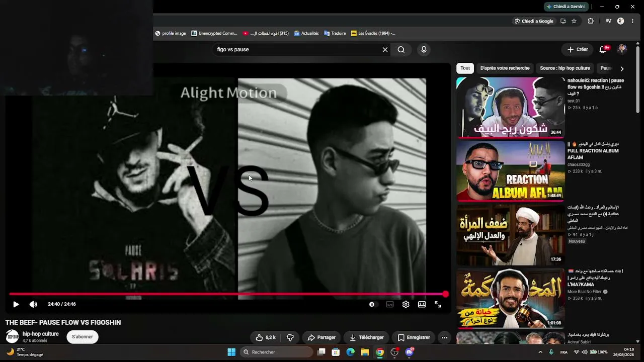Viewport: 644px width, 362px height.
Task: Open the Chrome three-dot menu
Action: (632, 21)
